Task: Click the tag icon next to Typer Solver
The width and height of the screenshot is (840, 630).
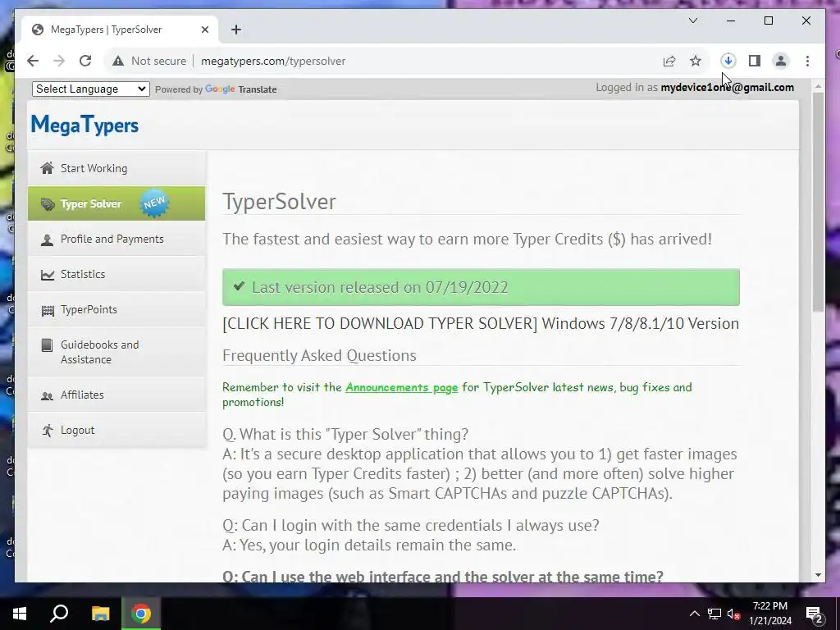Action: click(47, 204)
